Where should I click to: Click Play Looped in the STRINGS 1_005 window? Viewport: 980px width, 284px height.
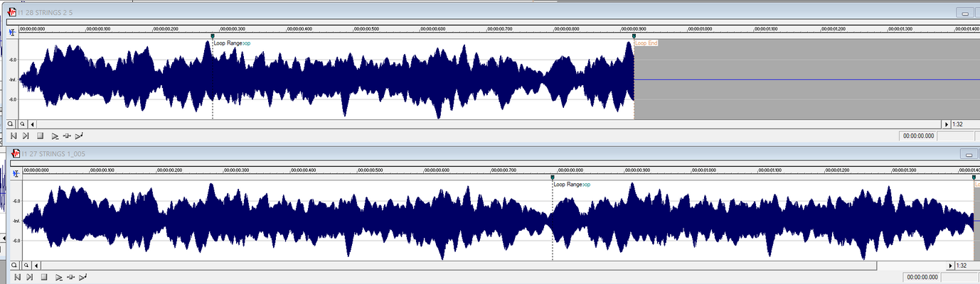pyautogui.click(x=70, y=277)
